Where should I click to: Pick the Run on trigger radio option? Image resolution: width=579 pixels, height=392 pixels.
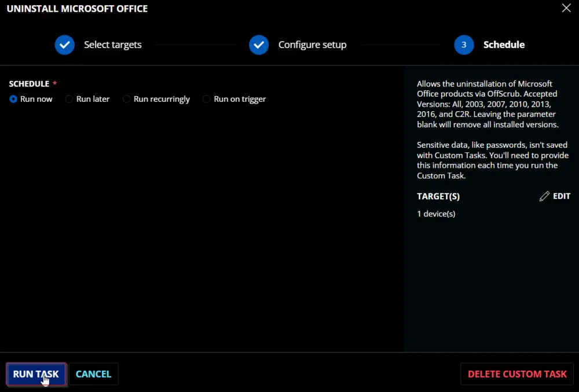[207, 99]
